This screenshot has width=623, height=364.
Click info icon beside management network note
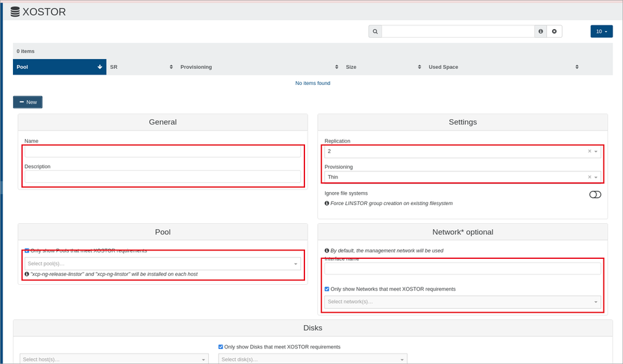[x=326, y=250]
